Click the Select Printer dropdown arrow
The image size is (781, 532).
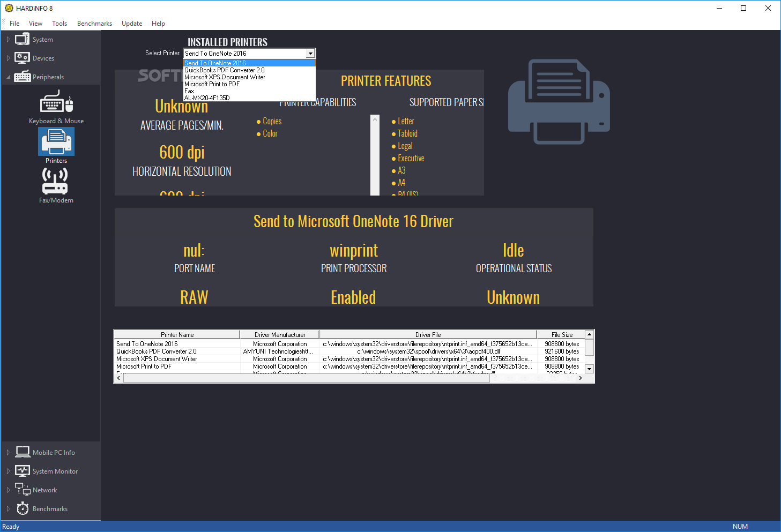coord(310,54)
